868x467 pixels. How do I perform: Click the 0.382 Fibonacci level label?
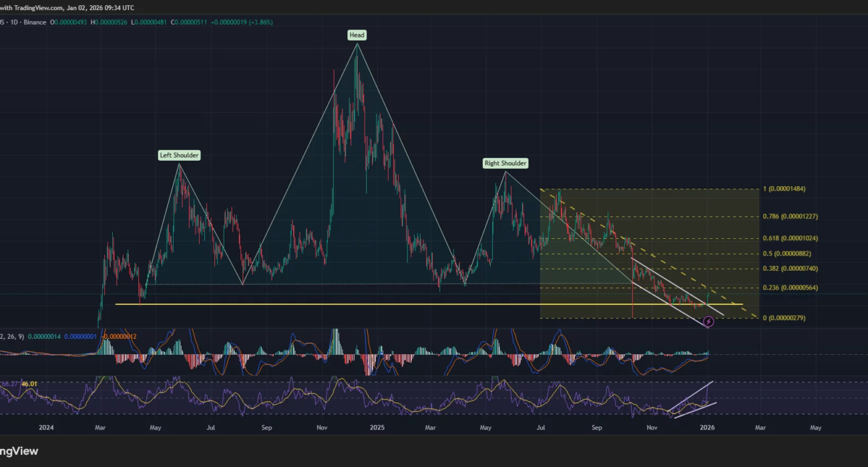(790, 268)
